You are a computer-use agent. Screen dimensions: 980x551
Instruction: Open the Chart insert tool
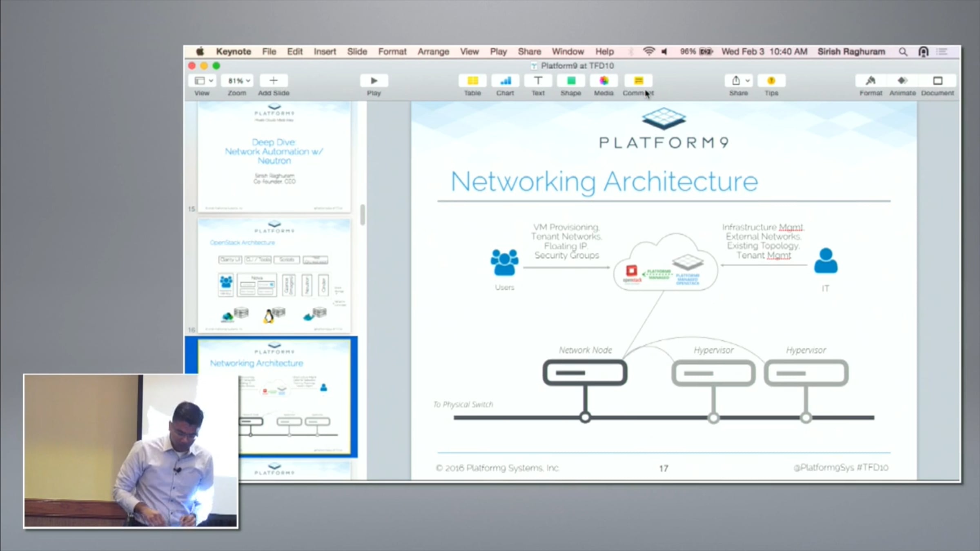tap(505, 81)
